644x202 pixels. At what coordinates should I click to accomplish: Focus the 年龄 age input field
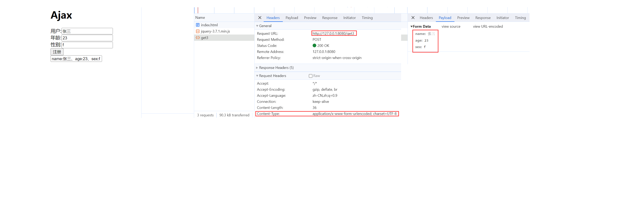[87, 38]
